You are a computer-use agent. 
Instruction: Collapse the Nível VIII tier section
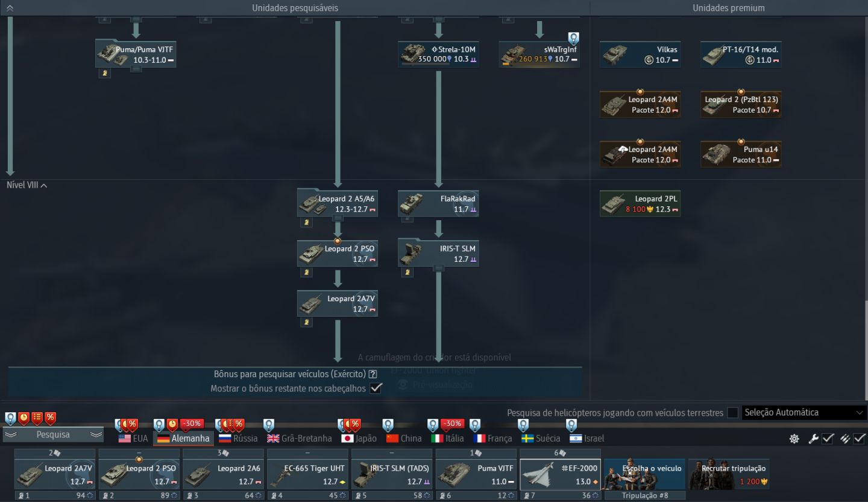[27, 185]
